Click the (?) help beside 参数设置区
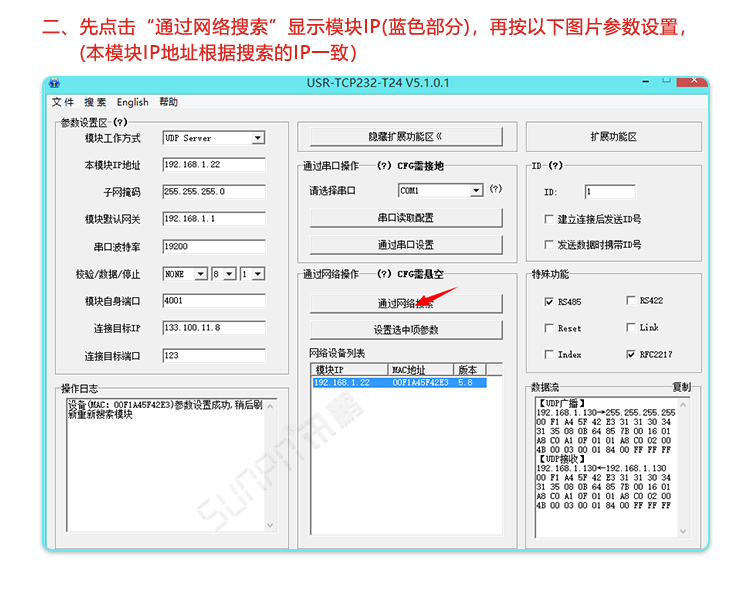Screen dimensions: 750x591 120,122
